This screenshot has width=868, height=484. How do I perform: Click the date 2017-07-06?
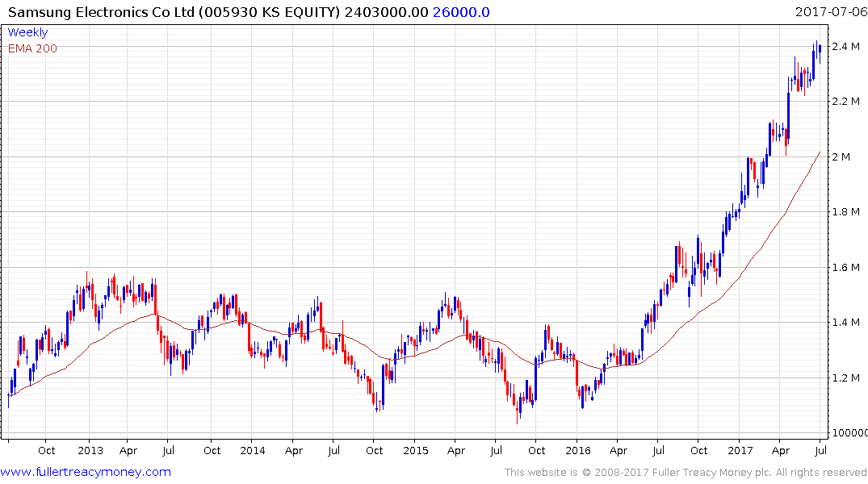click(831, 11)
